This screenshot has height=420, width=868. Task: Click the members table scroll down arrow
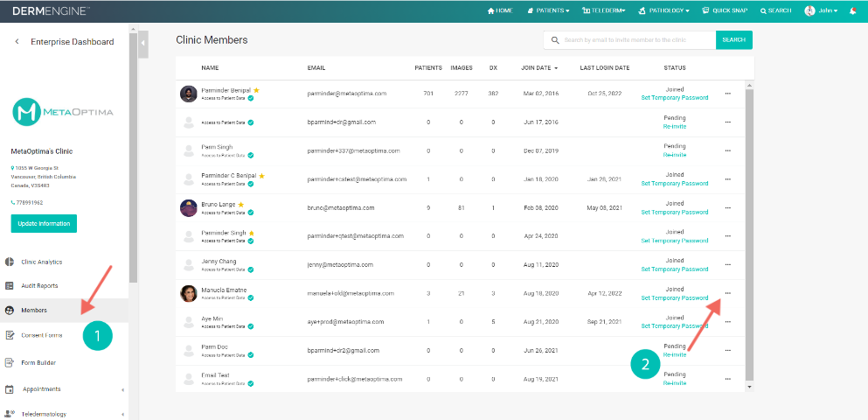click(749, 387)
